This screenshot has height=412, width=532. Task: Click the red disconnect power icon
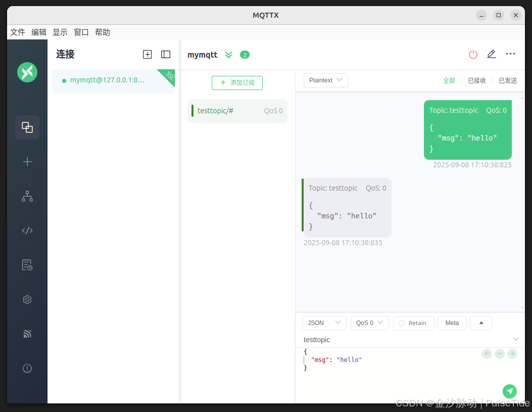pyautogui.click(x=473, y=54)
